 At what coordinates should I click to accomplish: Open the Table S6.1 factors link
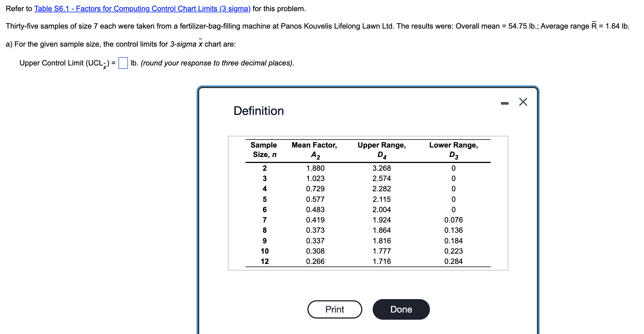coord(142,9)
